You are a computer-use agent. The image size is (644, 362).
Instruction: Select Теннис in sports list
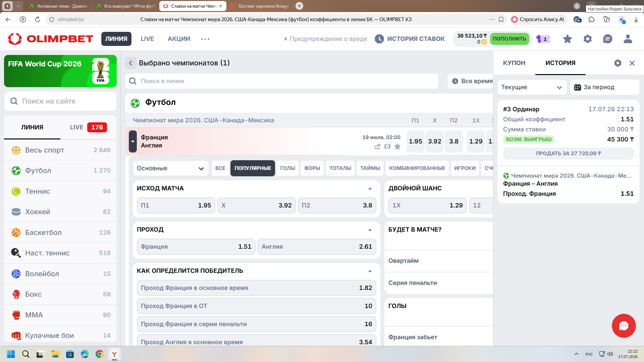(x=60, y=191)
